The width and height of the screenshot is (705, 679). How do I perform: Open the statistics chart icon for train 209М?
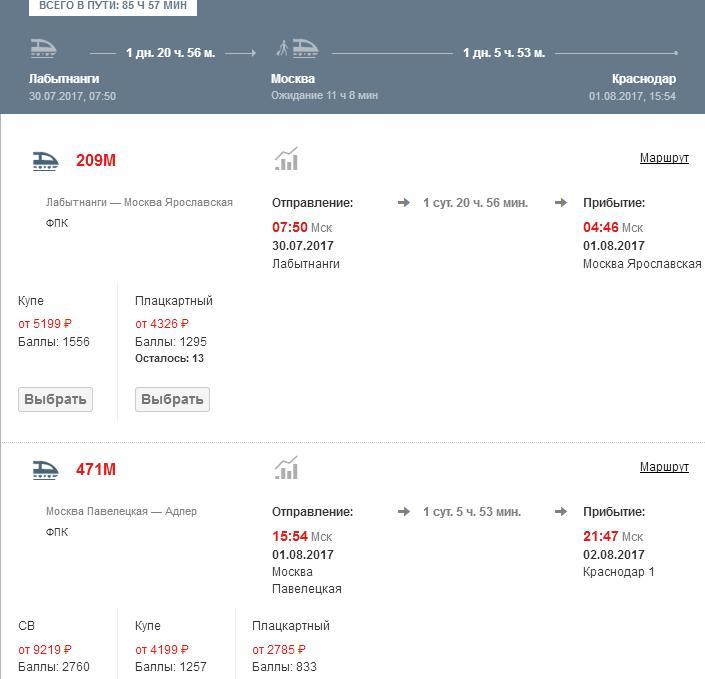tap(287, 160)
